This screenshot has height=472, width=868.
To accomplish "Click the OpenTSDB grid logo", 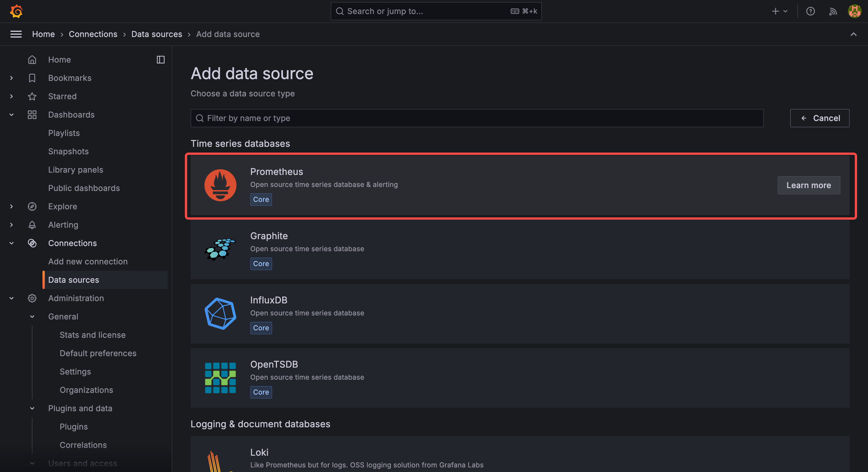I will click(220, 378).
